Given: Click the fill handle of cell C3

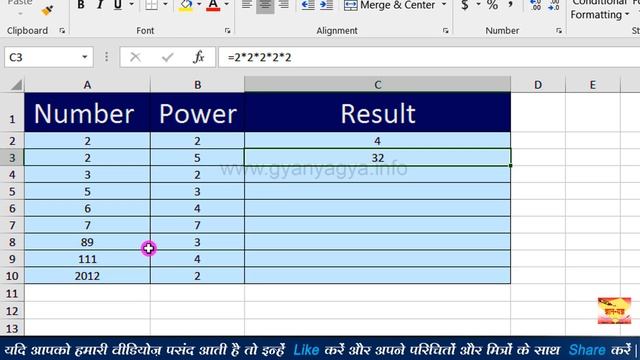Looking at the screenshot, I should pos(510,165).
